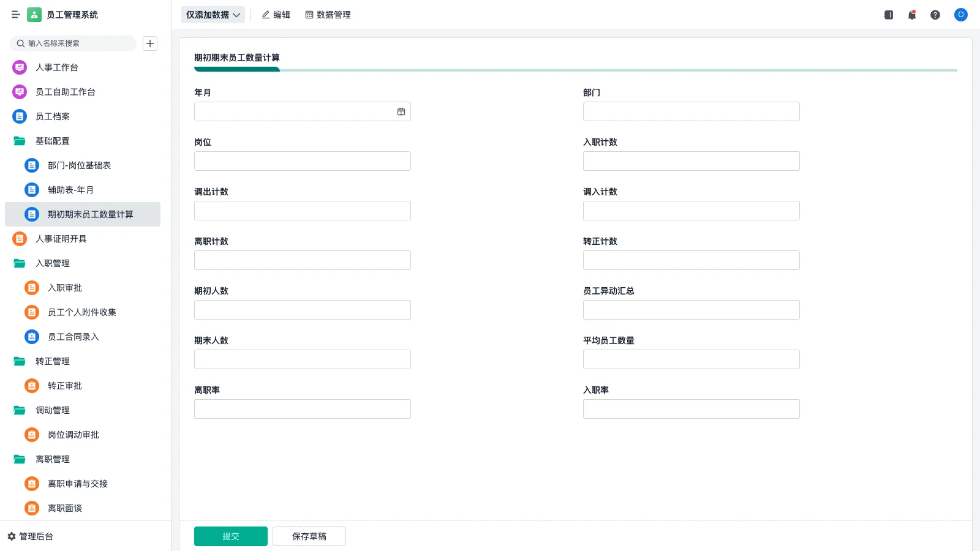The width and height of the screenshot is (980, 551).
Task: Click the 部门-岗位基础表 form icon
Action: click(x=32, y=165)
